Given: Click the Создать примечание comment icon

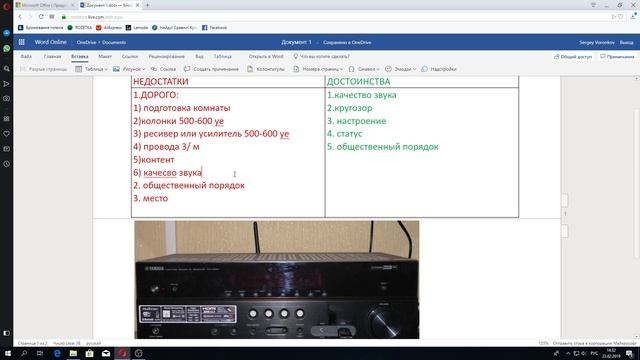Looking at the screenshot, I should pyautogui.click(x=187, y=69).
